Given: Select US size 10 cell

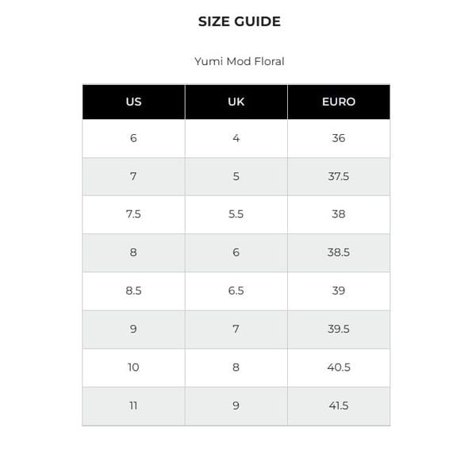Looking at the screenshot, I should [x=133, y=368].
